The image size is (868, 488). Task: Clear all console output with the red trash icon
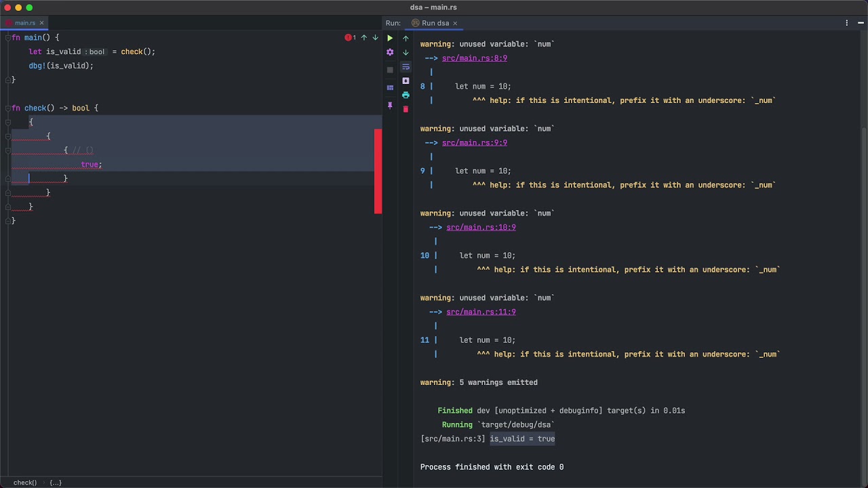pyautogui.click(x=406, y=109)
